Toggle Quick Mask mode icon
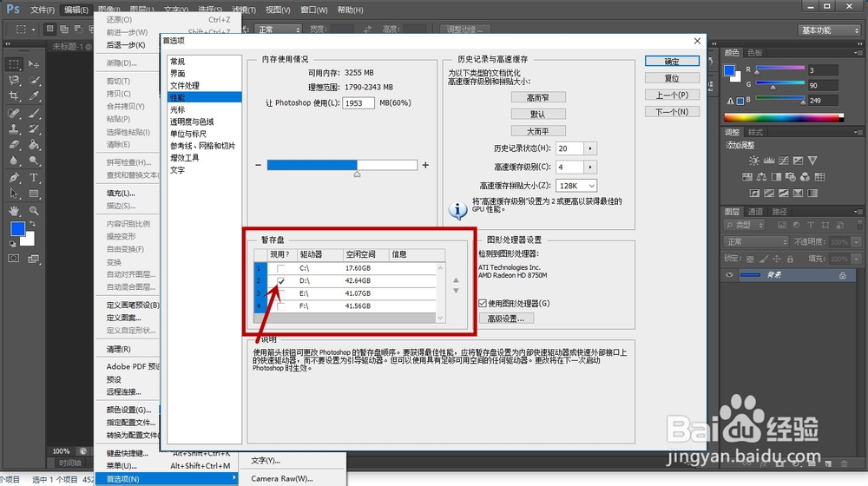This screenshot has height=486, width=868. [x=14, y=259]
